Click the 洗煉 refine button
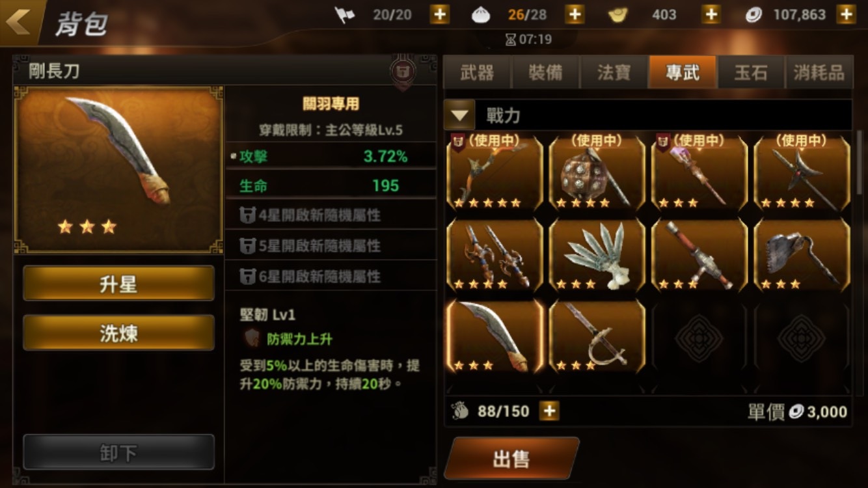Screen dimensions: 868x488 [118, 332]
